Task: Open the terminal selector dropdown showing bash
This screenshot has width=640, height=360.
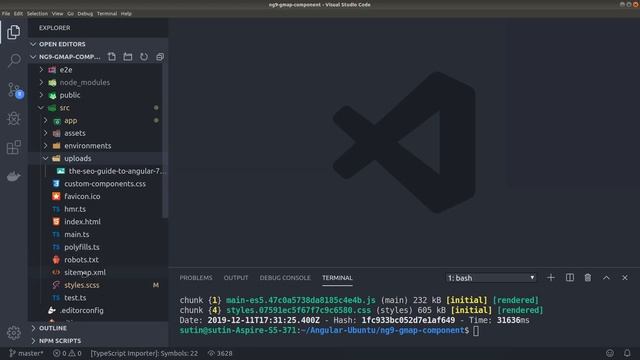Action: 491,278
